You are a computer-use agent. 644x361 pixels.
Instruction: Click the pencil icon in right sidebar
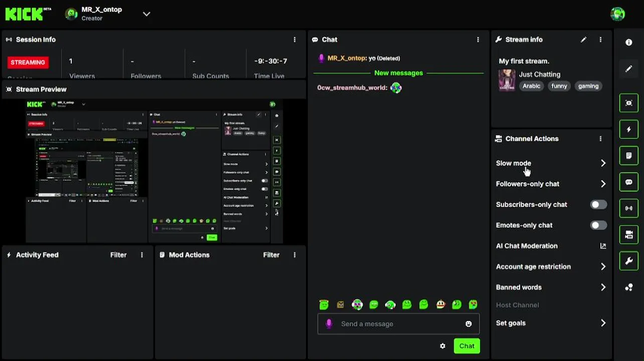628,69
